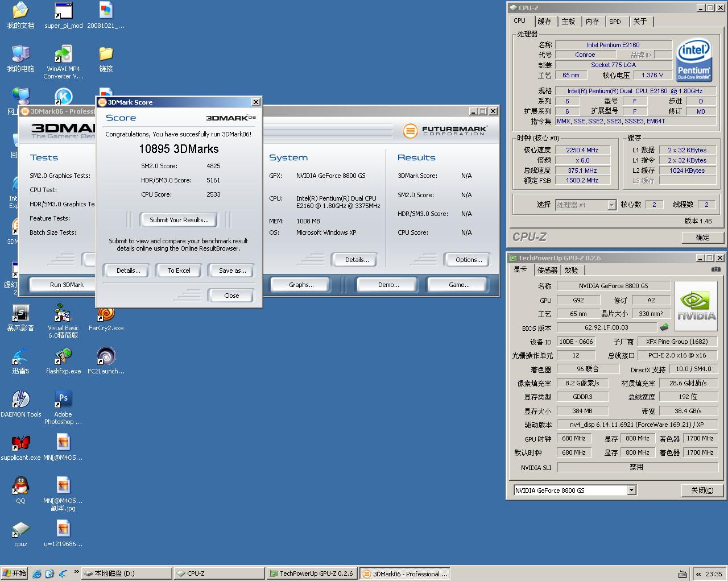Viewport: 728px width, 582px height.
Task: Open Adobe Photoshop shortcut
Action: click(64, 408)
